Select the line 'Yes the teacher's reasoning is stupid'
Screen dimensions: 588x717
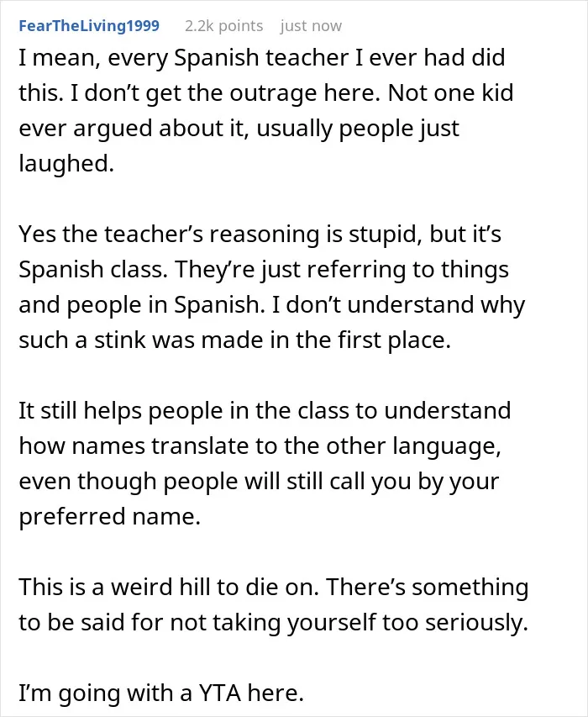(260, 234)
